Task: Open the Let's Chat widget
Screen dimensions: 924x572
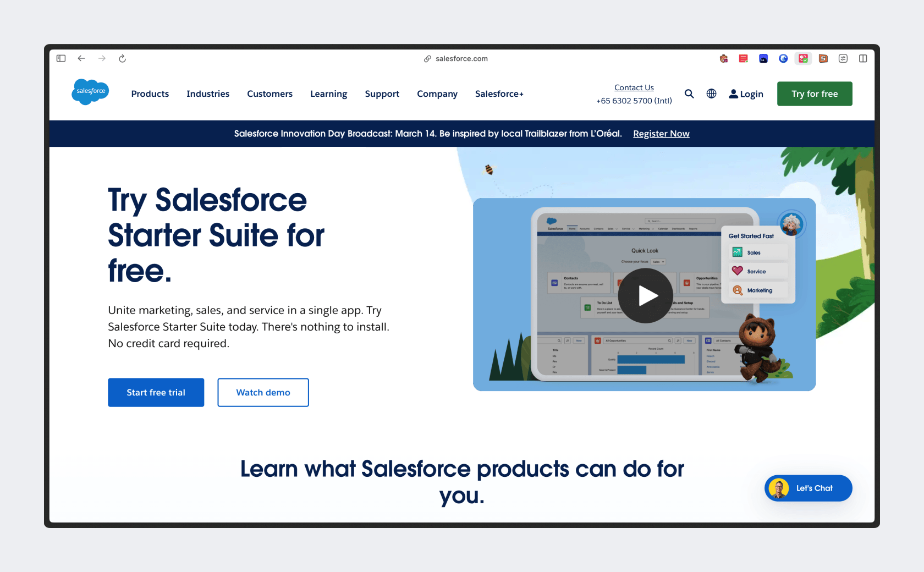Action: [808, 488]
